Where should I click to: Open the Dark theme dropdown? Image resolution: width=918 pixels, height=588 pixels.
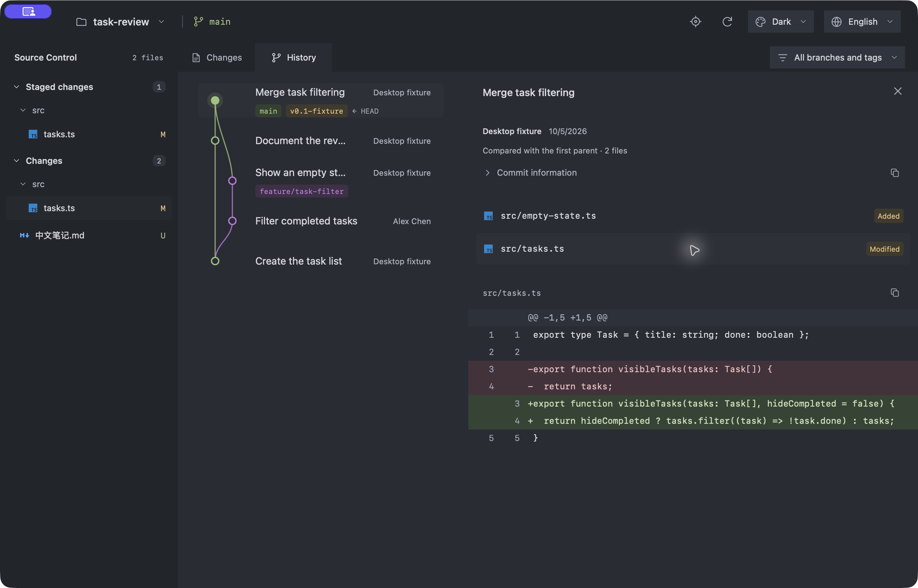pos(781,22)
